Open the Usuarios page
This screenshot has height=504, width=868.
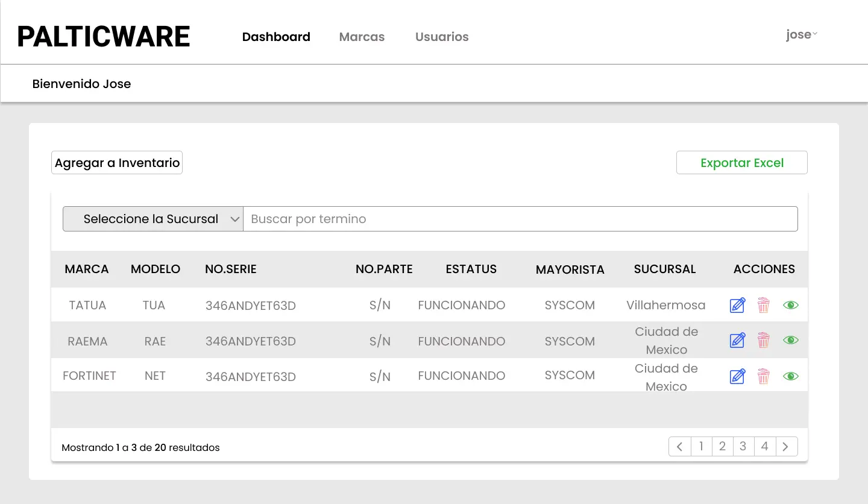[x=442, y=37]
